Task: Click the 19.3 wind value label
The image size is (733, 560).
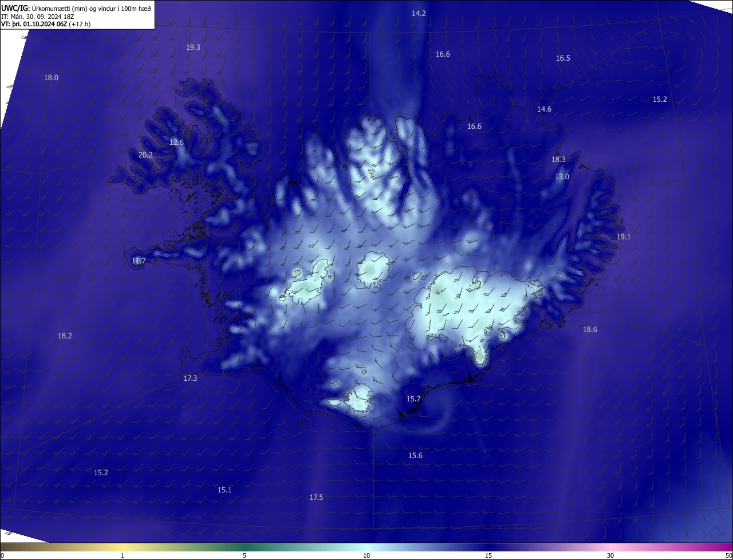Action: [193, 48]
